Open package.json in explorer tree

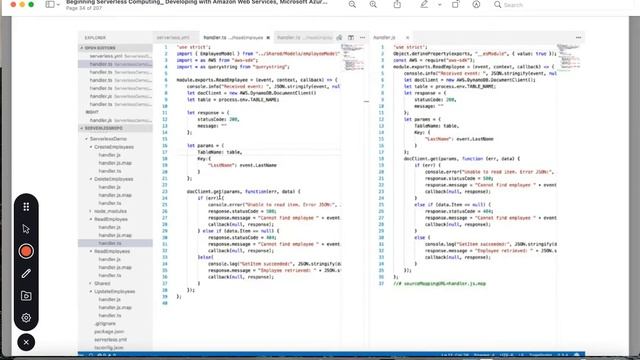109,331
